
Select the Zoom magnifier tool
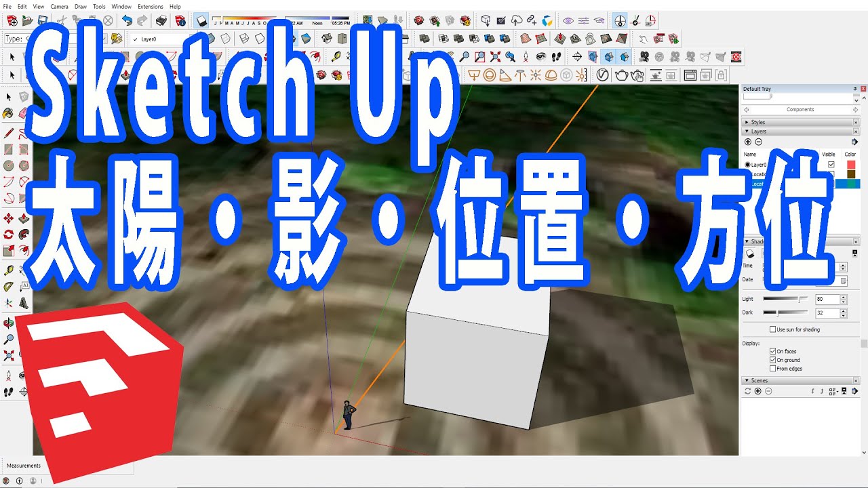tap(465, 56)
